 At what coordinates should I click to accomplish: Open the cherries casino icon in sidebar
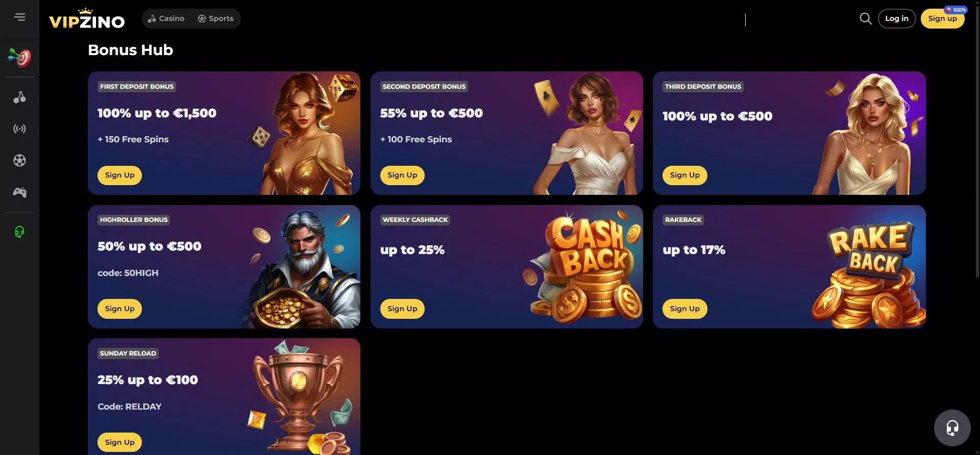tap(19, 97)
